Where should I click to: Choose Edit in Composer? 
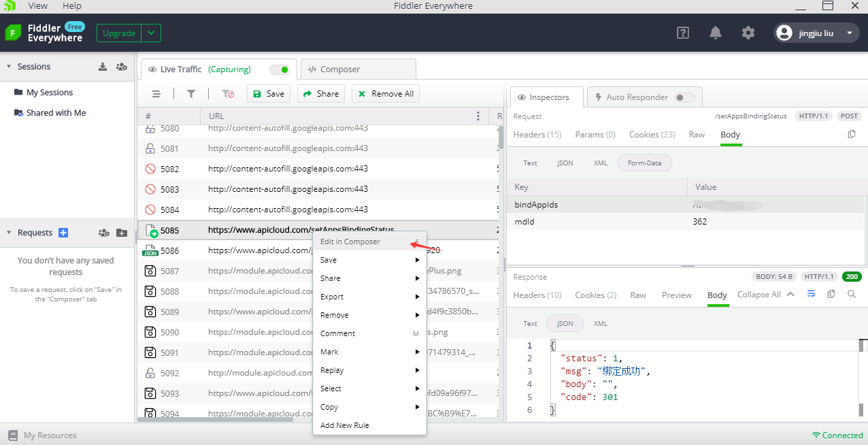369,242
